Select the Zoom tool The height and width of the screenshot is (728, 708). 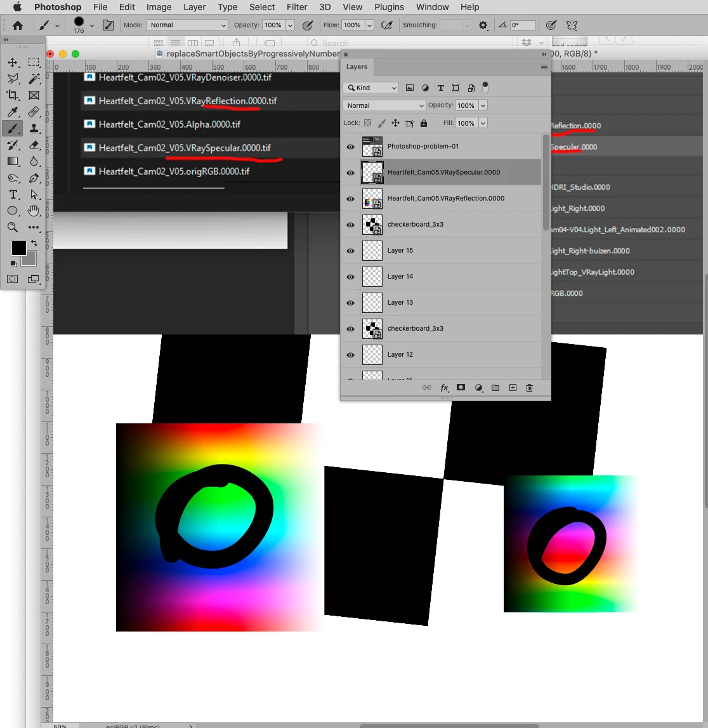(x=13, y=227)
